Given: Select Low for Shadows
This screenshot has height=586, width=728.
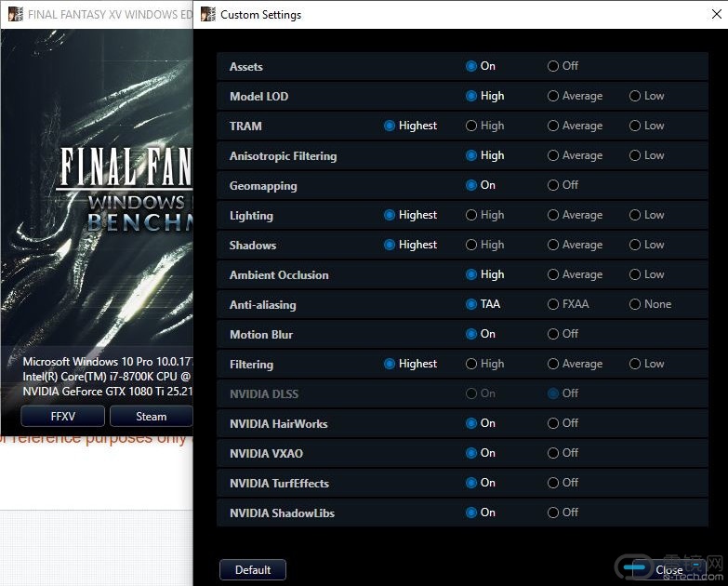Looking at the screenshot, I should pyautogui.click(x=635, y=245).
